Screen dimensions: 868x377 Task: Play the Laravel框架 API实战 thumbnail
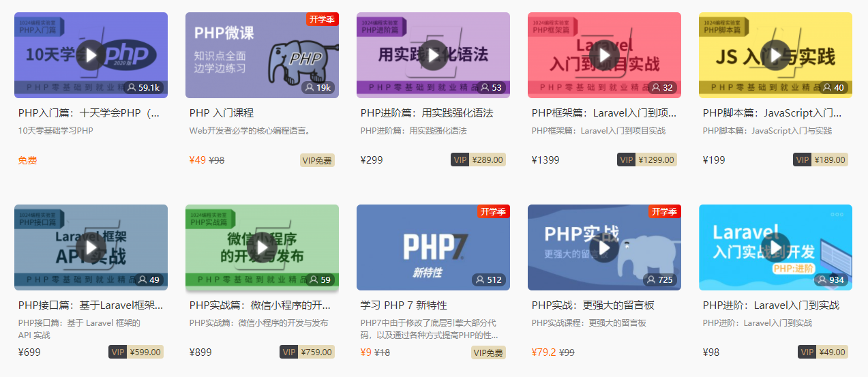(x=91, y=247)
